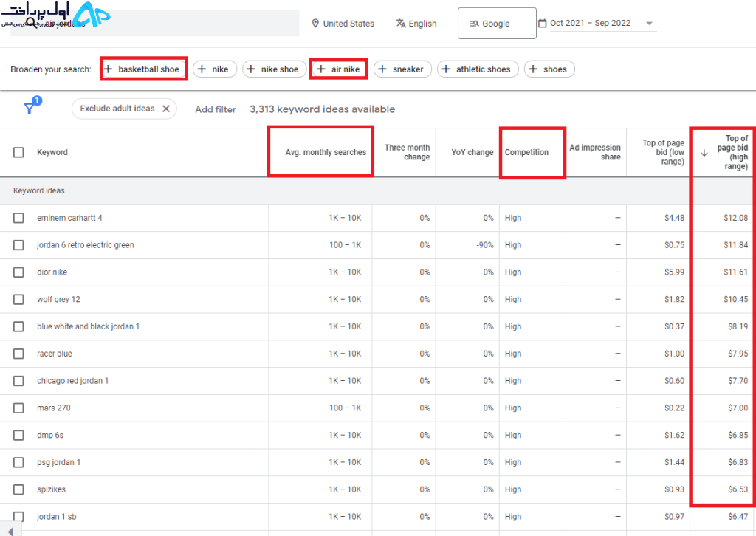Image resolution: width=756 pixels, height=536 pixels.
Task: Sort by Top of page bid (low range)
Action: point(663,152)
